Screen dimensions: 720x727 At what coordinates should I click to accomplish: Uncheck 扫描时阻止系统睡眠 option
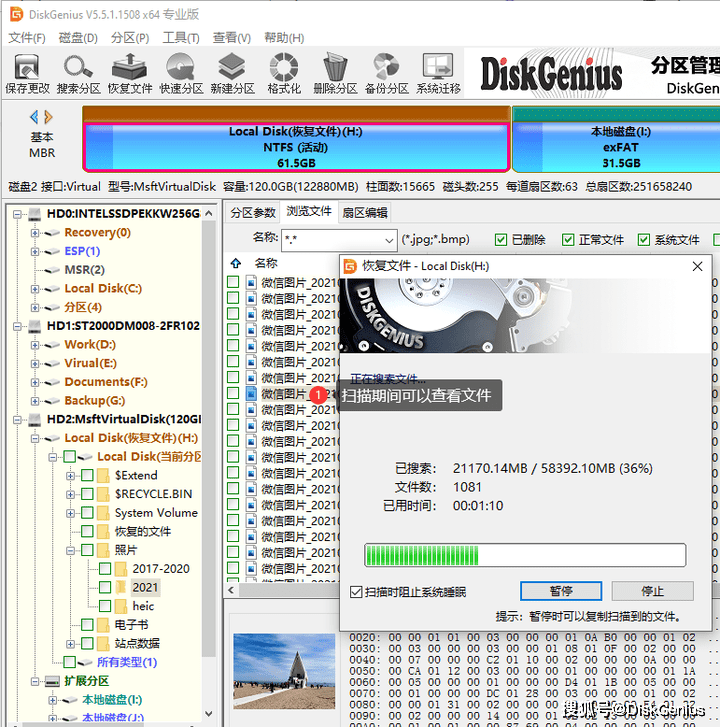[356, 592]
